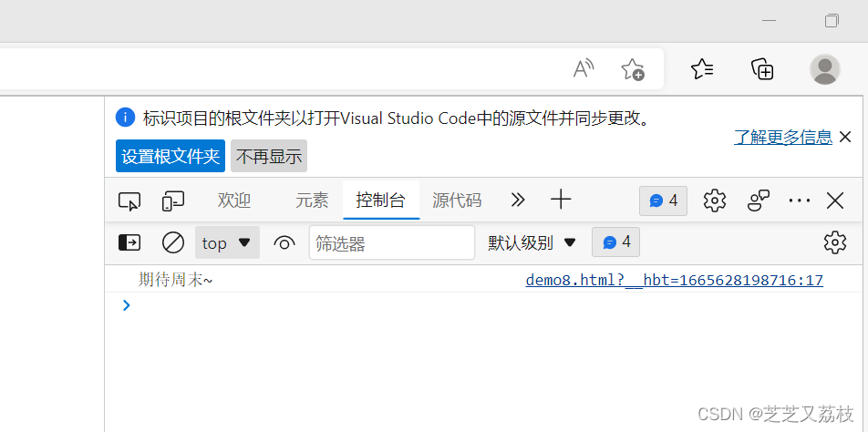The height and width of the screenshot is (432, 868).
Task: Open the top context dropdown
Action: [x=227, y=242]
